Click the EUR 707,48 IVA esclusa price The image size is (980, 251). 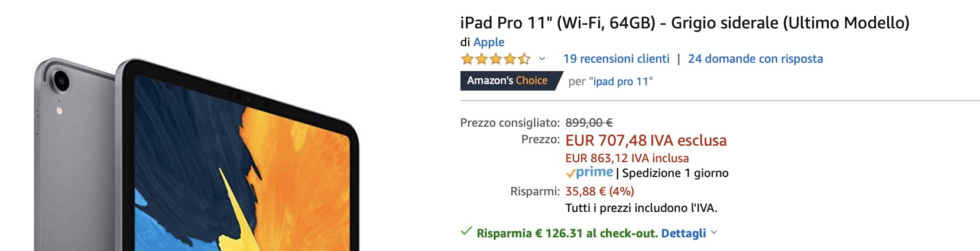[645, 140]
